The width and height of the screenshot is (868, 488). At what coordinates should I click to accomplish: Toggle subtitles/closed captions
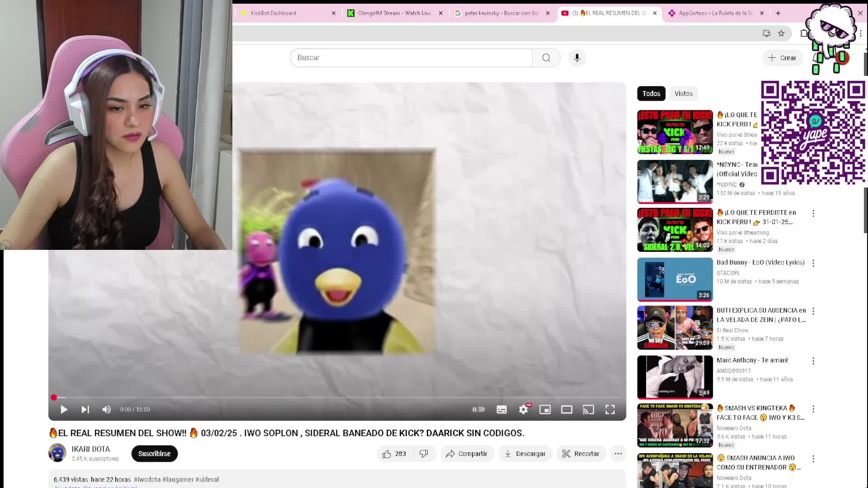[x=502, y=409]
